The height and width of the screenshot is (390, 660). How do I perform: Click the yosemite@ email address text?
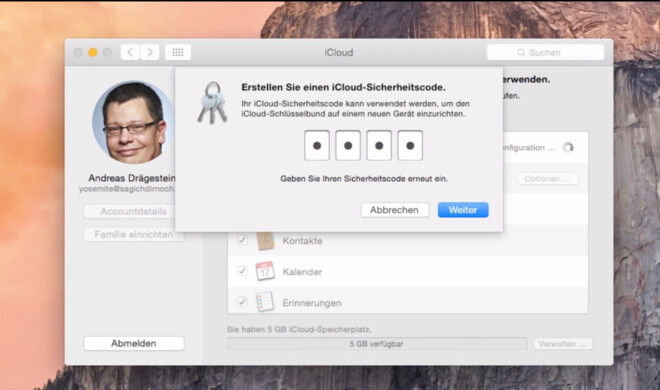[127, 189]
